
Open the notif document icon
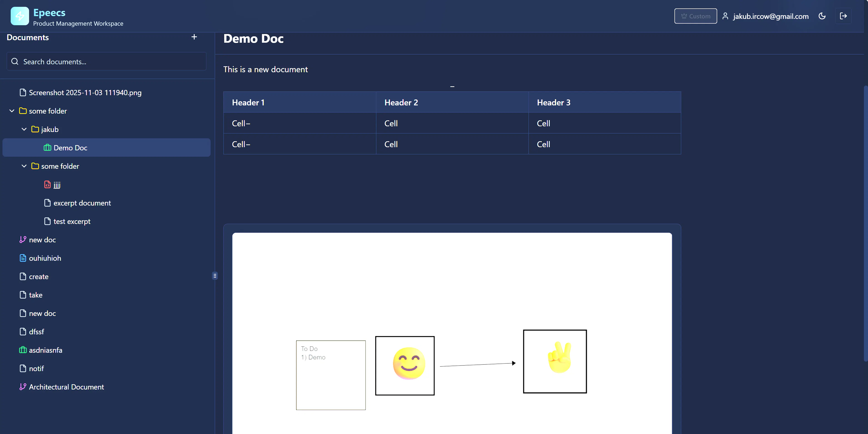click(22, 368)
